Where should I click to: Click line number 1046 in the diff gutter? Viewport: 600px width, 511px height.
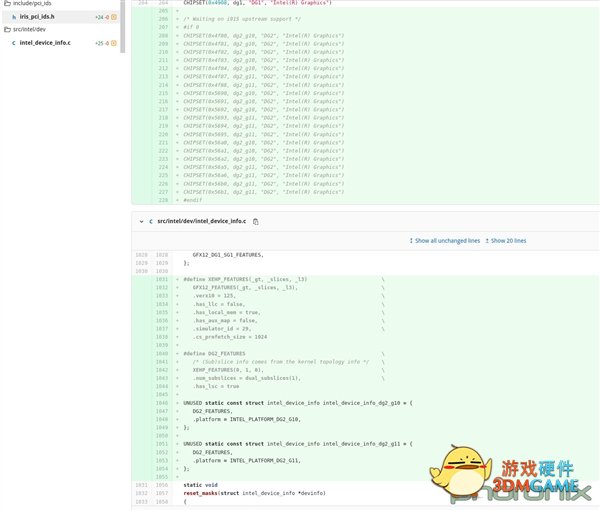pyautogui.click(x=162, y=403)
